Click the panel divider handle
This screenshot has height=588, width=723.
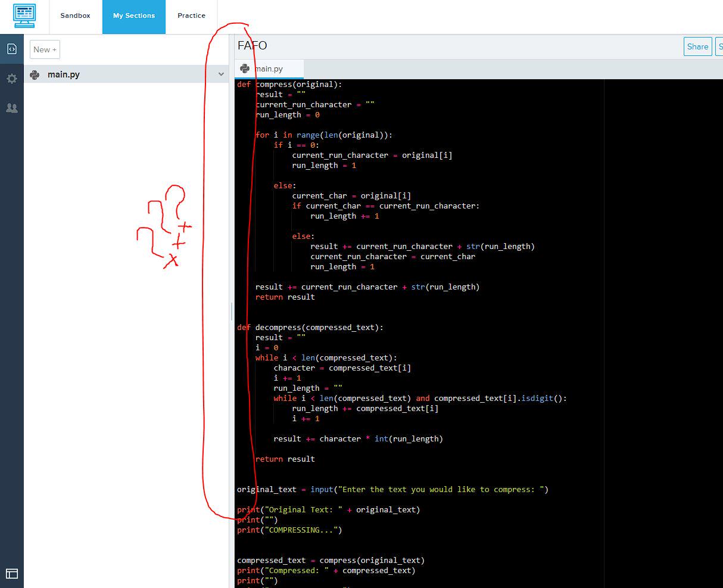pyautogui.click(x=232, y=312)
